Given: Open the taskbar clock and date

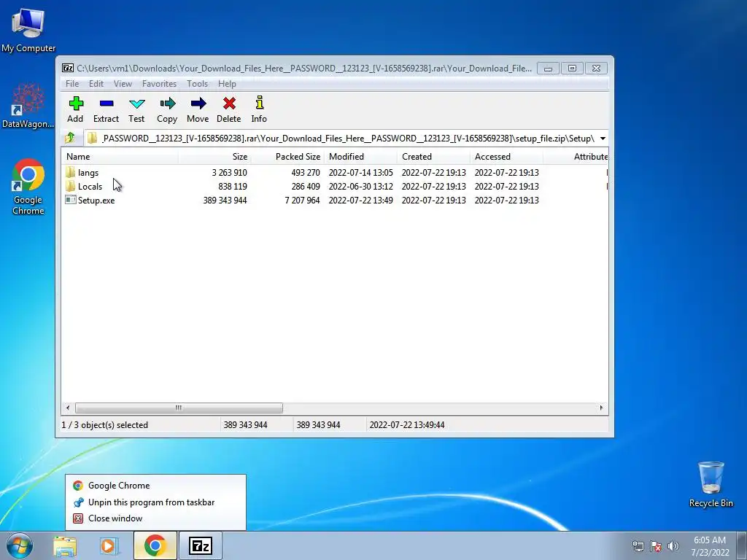Looking at the screenshot, I should [x=710, y=546].
